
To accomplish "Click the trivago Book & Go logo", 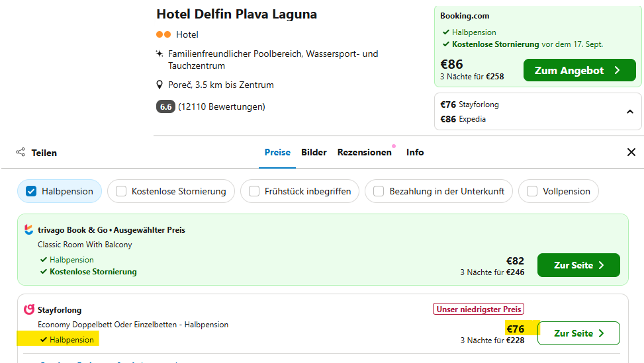I will click(x=28, y=230).
